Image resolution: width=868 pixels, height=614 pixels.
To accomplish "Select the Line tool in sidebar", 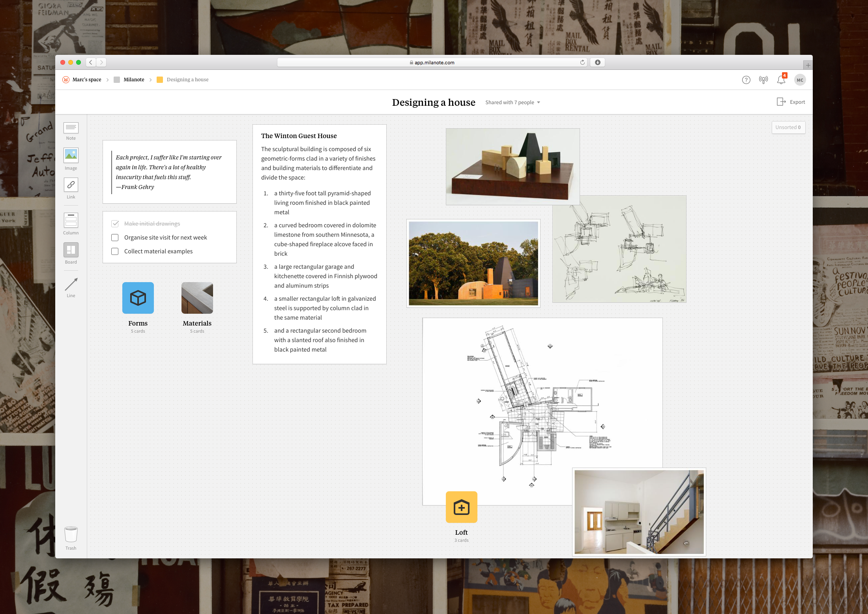I will coord(71,284).
